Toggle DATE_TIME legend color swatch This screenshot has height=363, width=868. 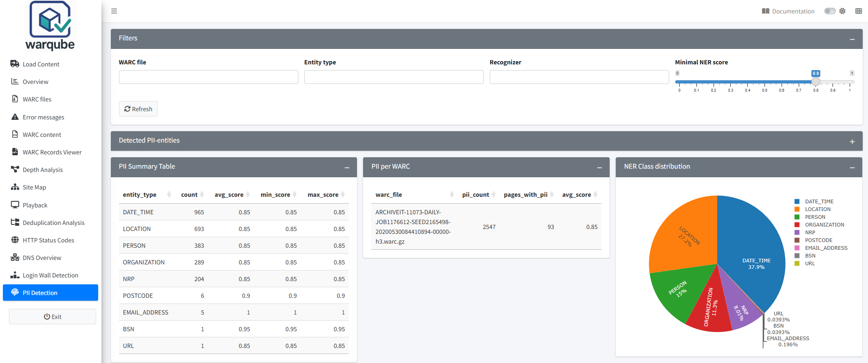tap(797, 202)
